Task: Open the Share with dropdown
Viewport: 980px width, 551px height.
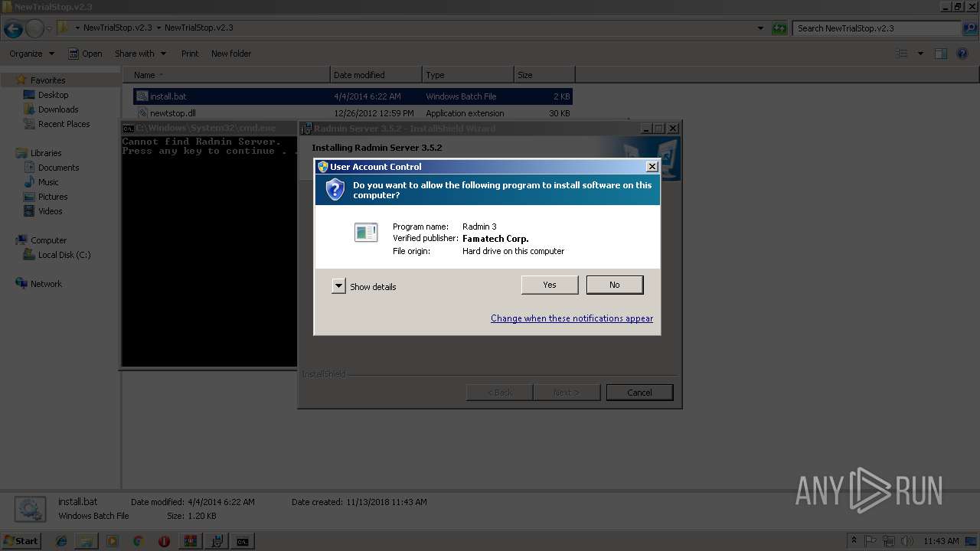Action: 140,54
